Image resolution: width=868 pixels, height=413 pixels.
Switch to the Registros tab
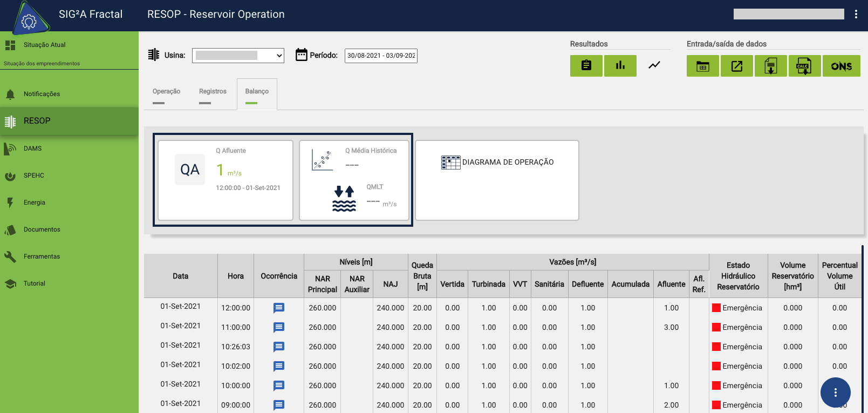[x=213, y=92]
